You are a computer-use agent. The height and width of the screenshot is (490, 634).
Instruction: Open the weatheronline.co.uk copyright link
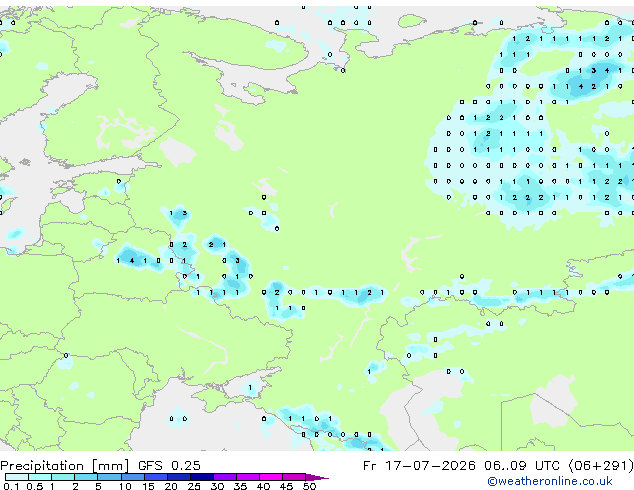[x=550, y=481]
